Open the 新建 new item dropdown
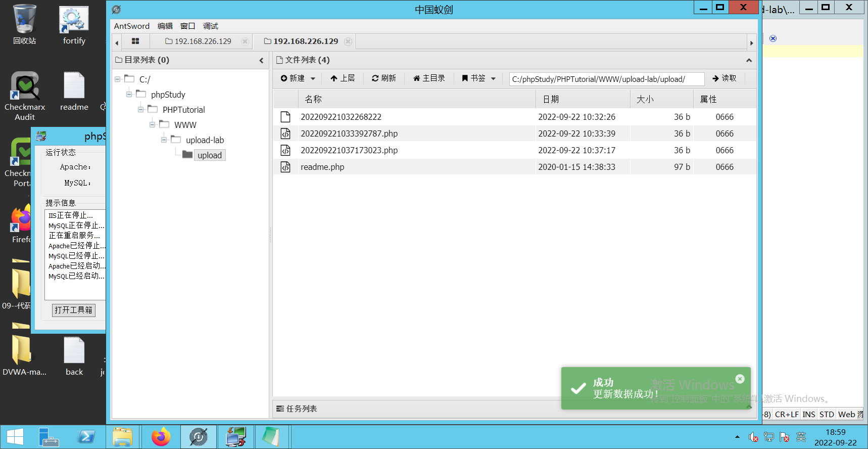This screenshot has height=449, width=868. tap(298, 78)
